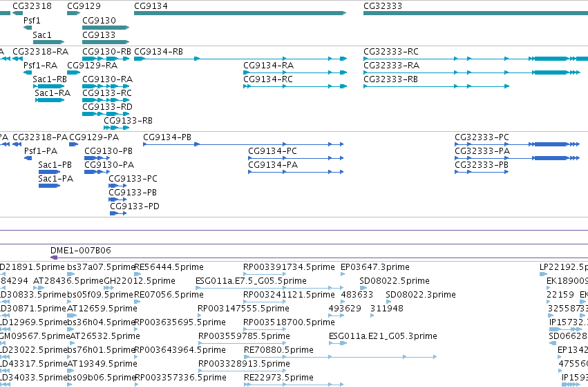The image size is (588, 388).
Task: Select the DME1-007B06 clone label
Action: click(x=81, y=250)
